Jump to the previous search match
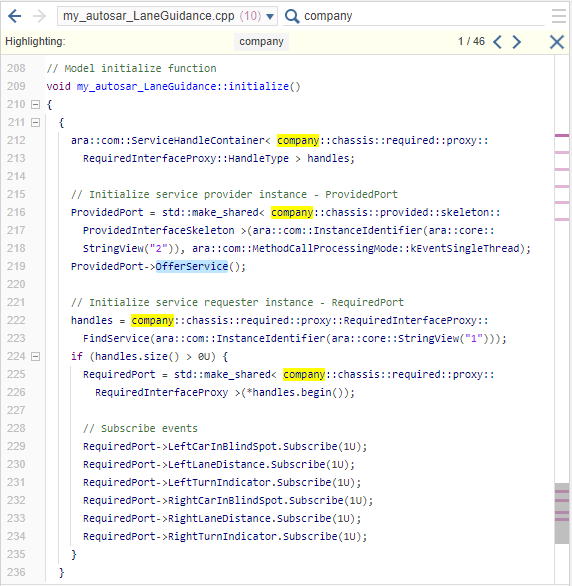The image size is (572, 586). 497,42
